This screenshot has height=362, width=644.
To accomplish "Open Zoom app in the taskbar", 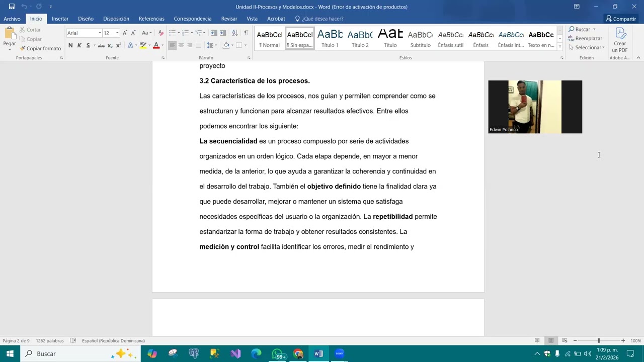I will pos(340,353).
